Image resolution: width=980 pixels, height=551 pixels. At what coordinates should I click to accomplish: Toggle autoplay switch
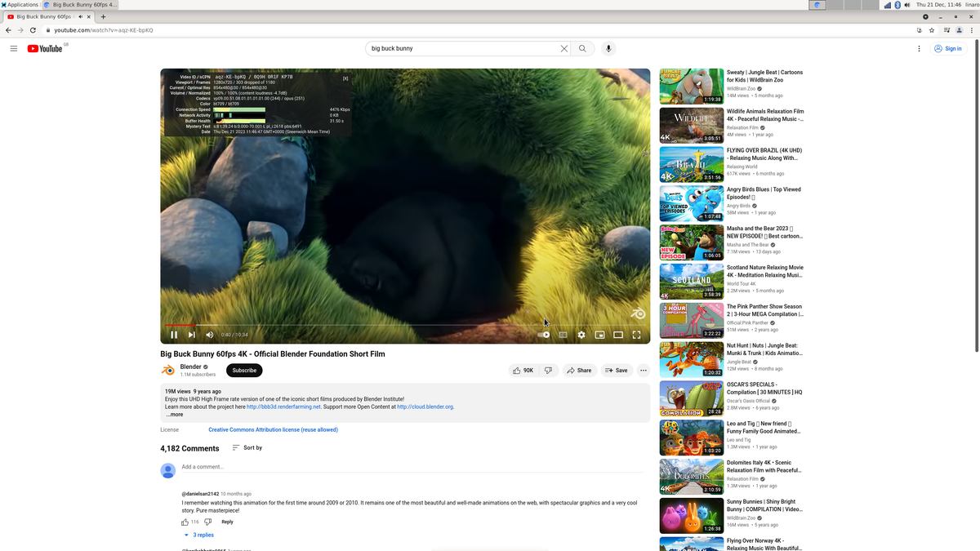click(x=544, y=335)
